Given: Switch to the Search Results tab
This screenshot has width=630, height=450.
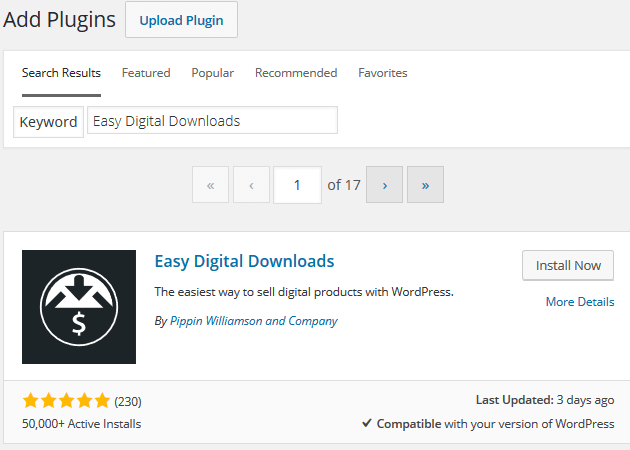Looking at the screenshot, I should tap(61, 73).
